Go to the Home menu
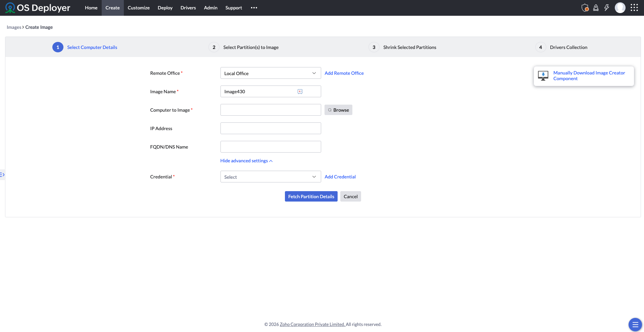Screen dimensions: 644x332 coord(91,8)
